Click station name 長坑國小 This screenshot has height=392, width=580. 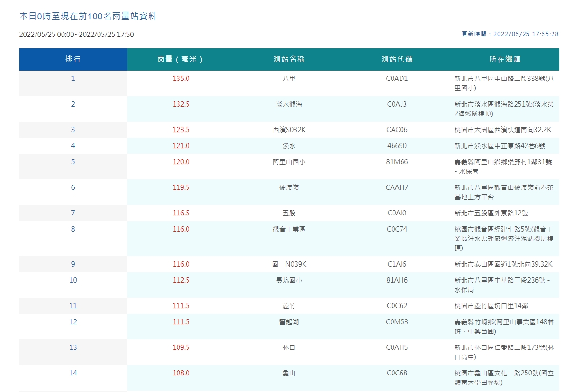point(289,280)
